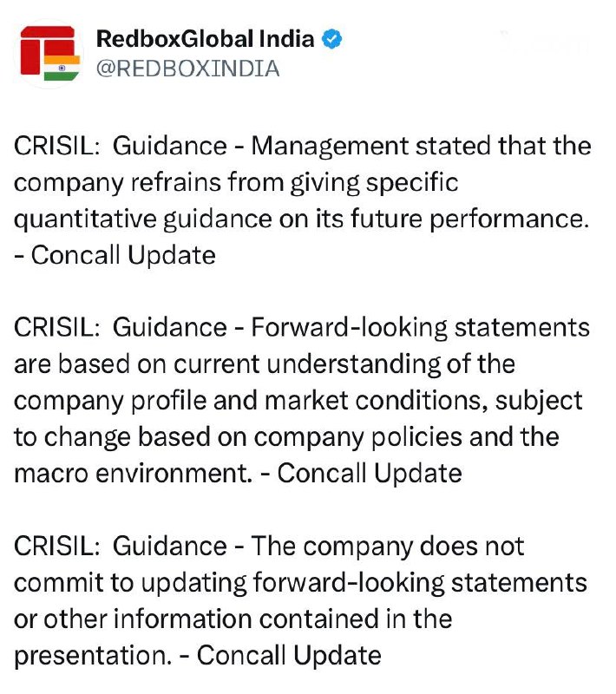Open the RedboxGlobal India display name
Image resolution: width=616 pixels, height=694 pixels.
tap(204, 39)
